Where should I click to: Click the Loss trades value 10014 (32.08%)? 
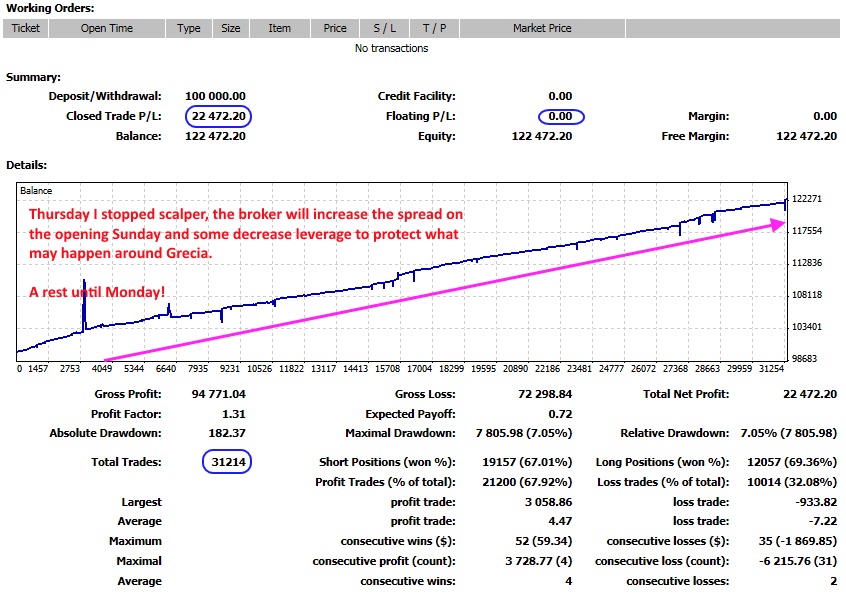pyautogui.click(x=792, y=482)
